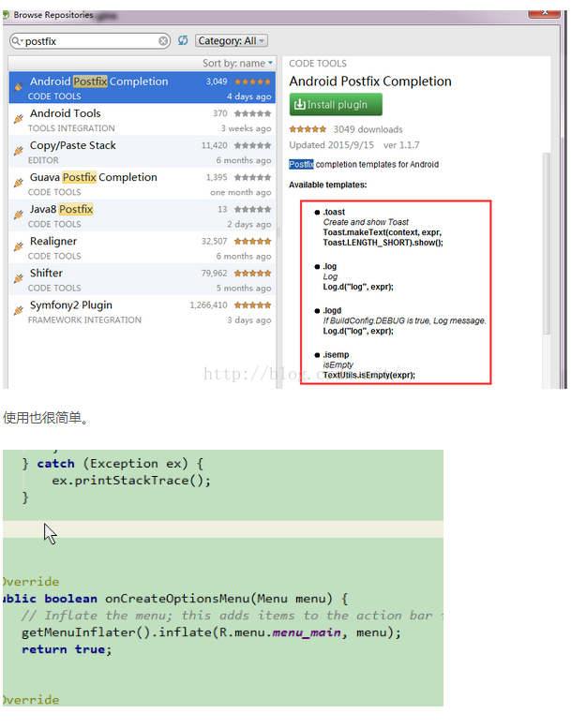This screenshot has width=586, height=728.
Task: Click the '3049 downloads' text
Action: [x=368, y=129]
